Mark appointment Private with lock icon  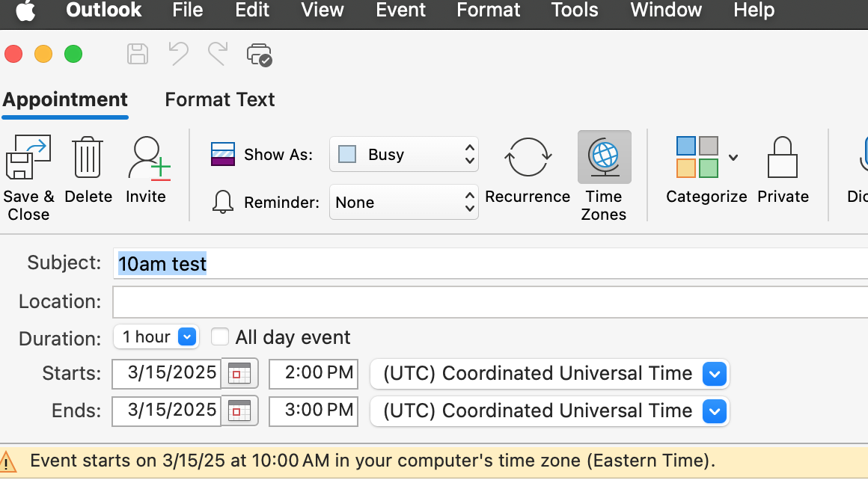pyautogui.click(x=782, y=158)
